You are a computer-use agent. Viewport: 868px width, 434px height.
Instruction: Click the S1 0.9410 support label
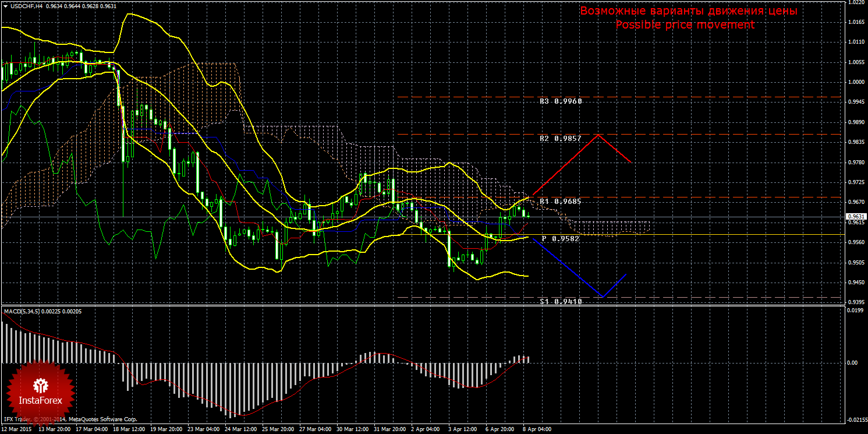561,301
